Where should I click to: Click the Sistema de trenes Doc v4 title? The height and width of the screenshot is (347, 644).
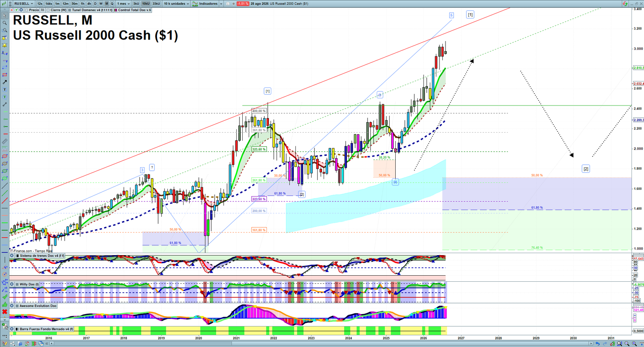click(x=42, y=256)
